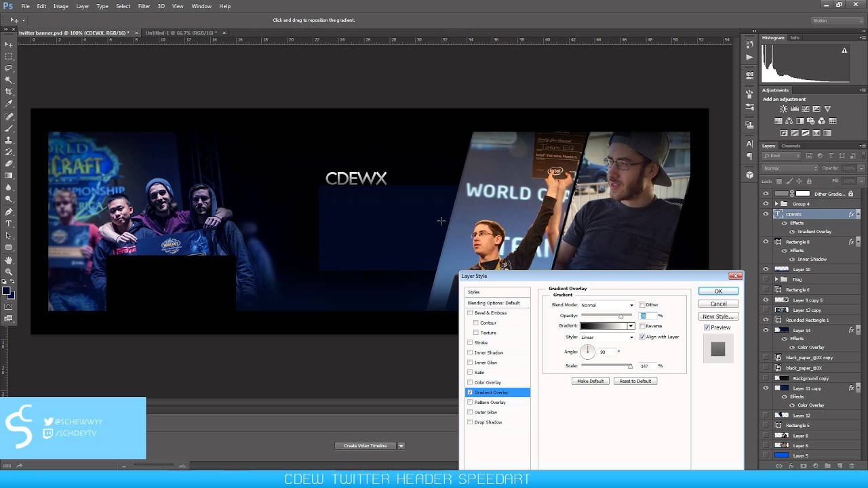Expand the Diag group folder
The image size is (868, 488).
tap(776, 279)
